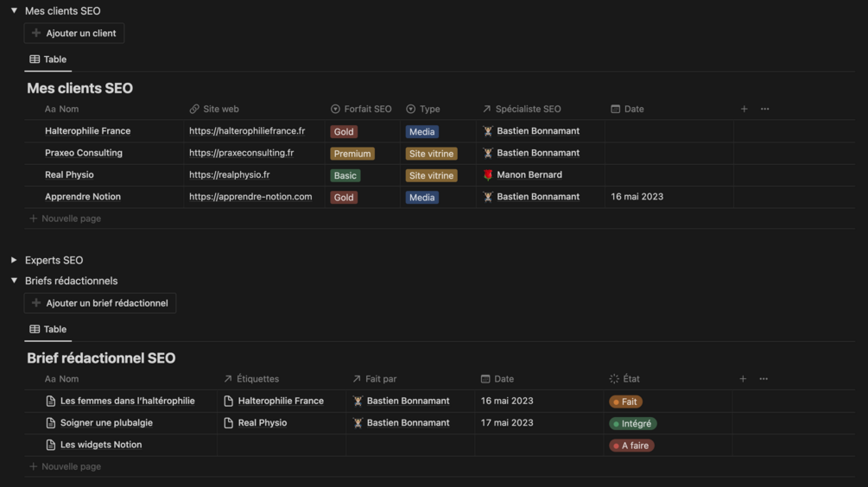868x487 pixels.
Task: Click the Ajouter un client button
Action: (x=74, y=33)
